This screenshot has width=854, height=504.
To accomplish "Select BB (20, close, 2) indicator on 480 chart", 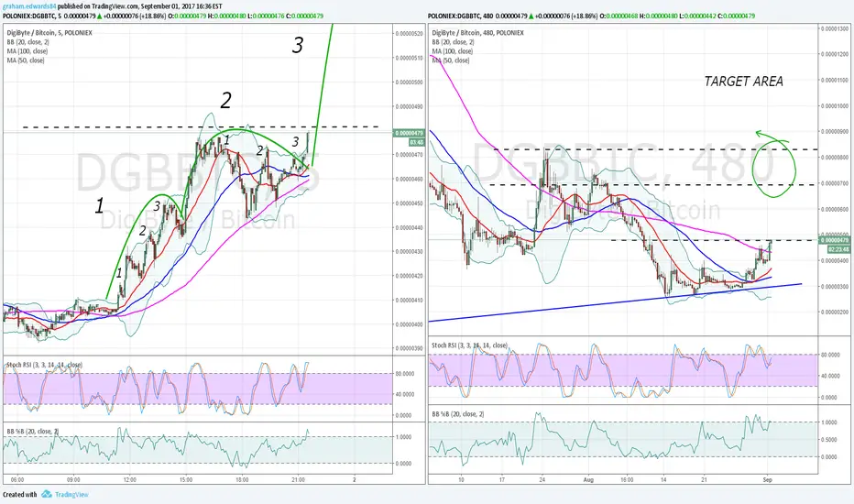I will pos(454,42).
